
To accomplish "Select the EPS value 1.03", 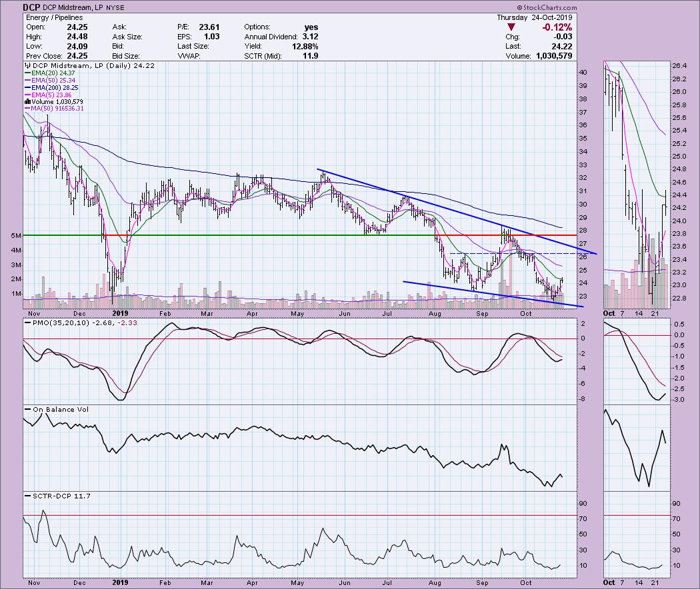I will pos(211,37).
